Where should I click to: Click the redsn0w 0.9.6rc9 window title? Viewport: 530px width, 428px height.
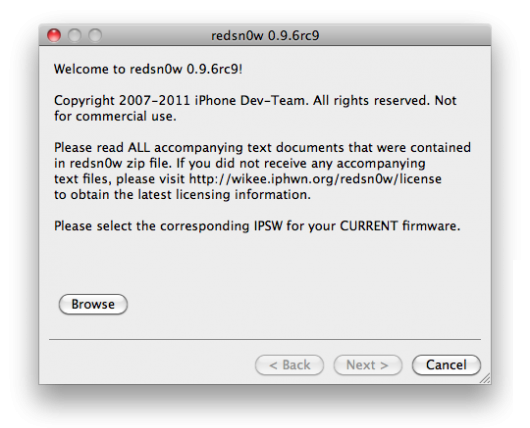pos(265,35)
